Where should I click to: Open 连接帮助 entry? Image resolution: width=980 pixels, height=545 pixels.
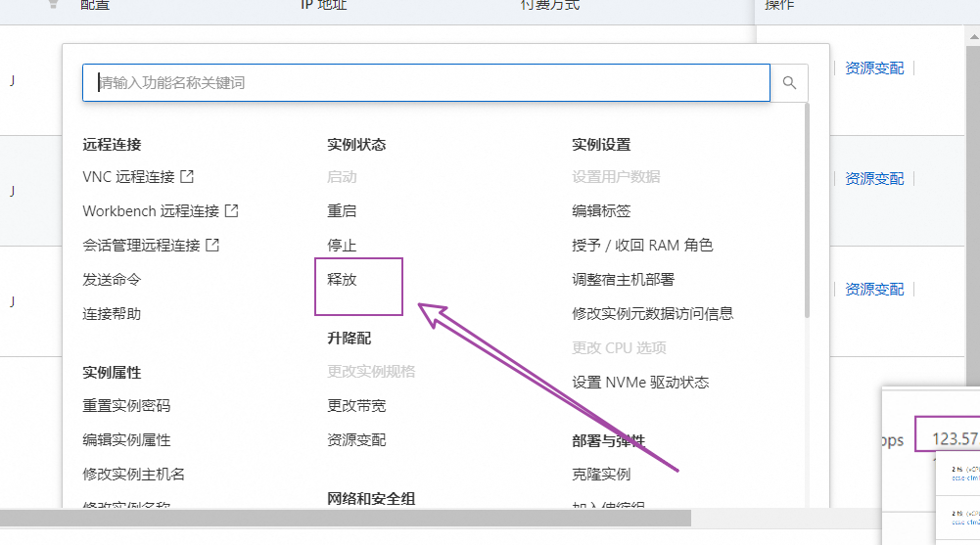pos(112,314)
